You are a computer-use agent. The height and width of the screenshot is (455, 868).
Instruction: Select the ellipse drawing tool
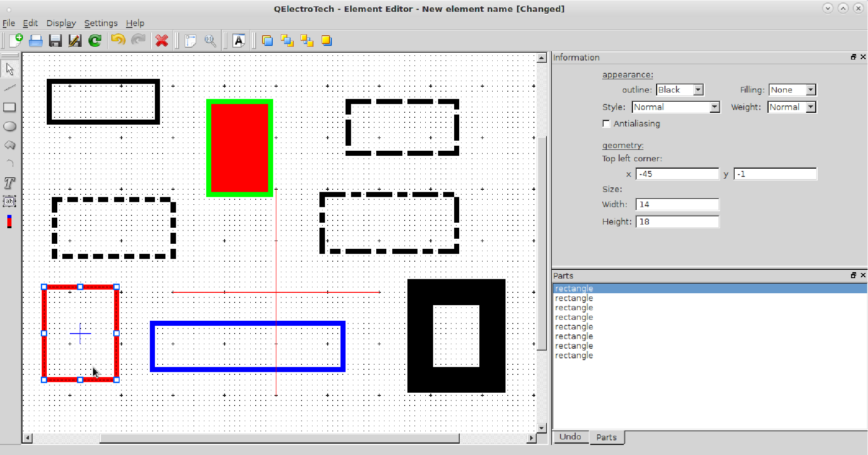(x=10, y=126)
